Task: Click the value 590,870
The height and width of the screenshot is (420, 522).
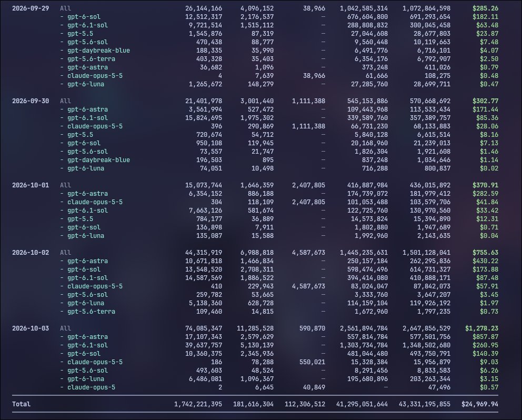Action: pyautogui.click(x=312, y=328)
